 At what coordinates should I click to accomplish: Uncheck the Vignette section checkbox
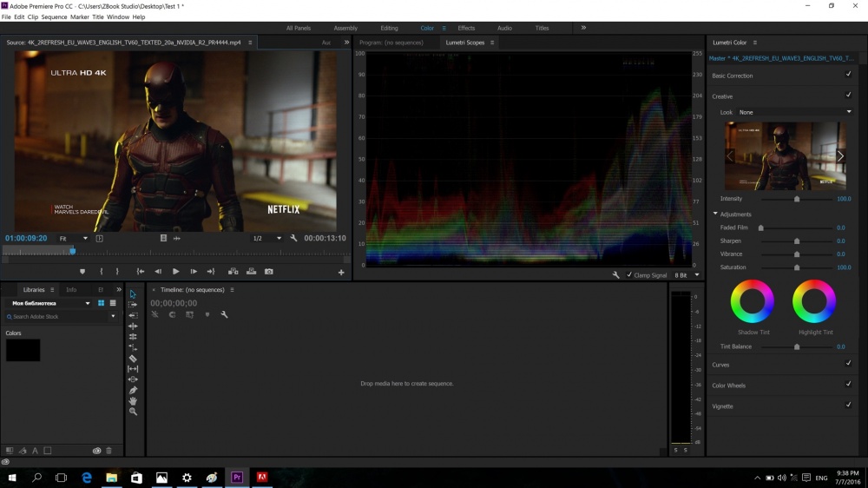pos(848,405)
